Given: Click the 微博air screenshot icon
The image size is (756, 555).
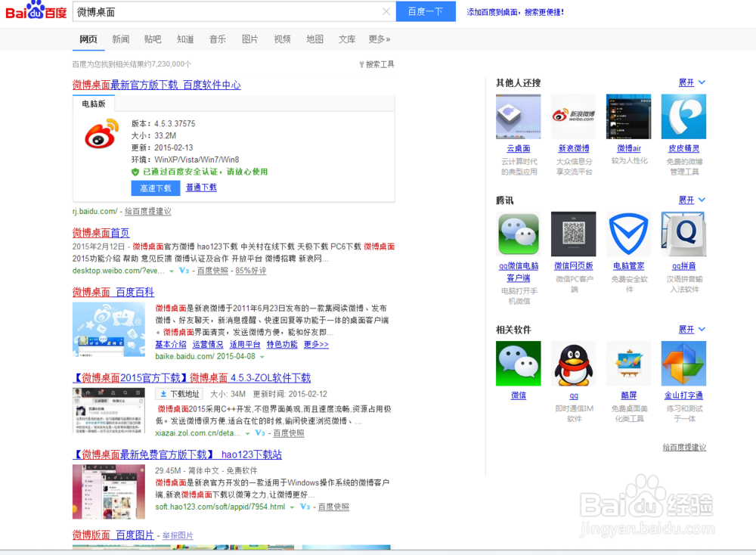Looking at the screenshot, I should click(629, 116).
